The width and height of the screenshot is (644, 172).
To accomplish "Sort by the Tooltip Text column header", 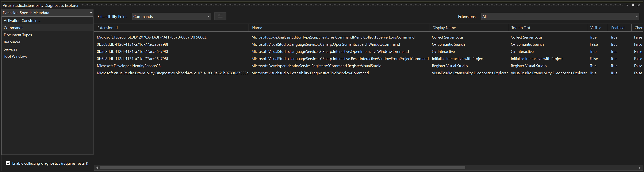I will [548, 28].
